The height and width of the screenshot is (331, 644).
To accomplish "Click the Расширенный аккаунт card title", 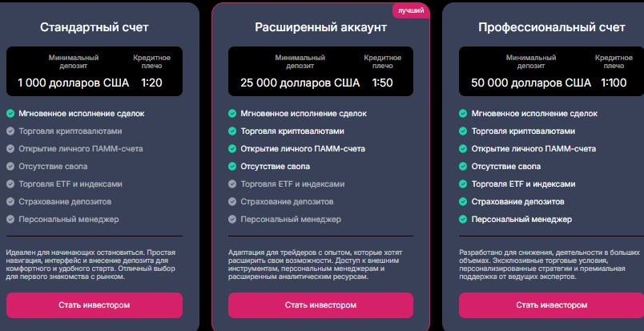I will tap(320, 27).
